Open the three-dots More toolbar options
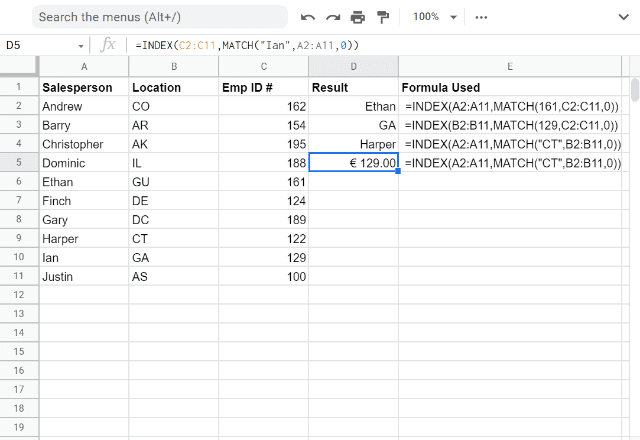This screenshot has width=640, height=440. coord(481,17)
